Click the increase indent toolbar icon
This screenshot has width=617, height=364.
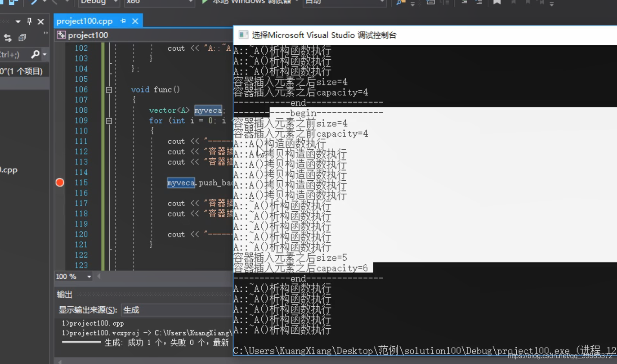pos(478,2)
